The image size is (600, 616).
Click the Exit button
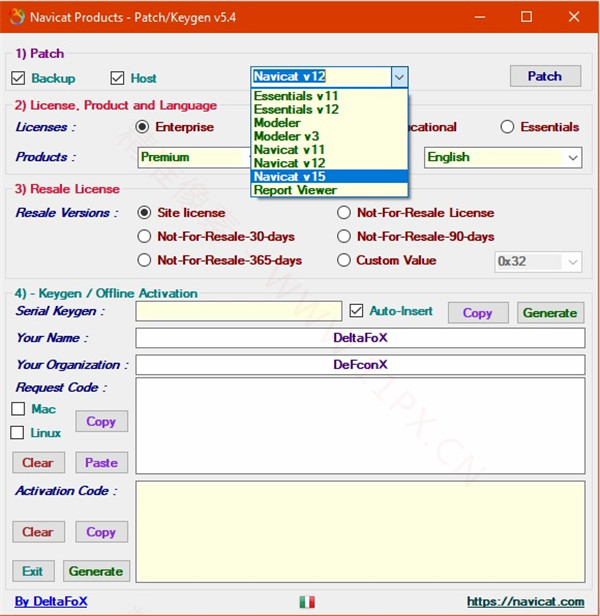[x=33, y=571]
